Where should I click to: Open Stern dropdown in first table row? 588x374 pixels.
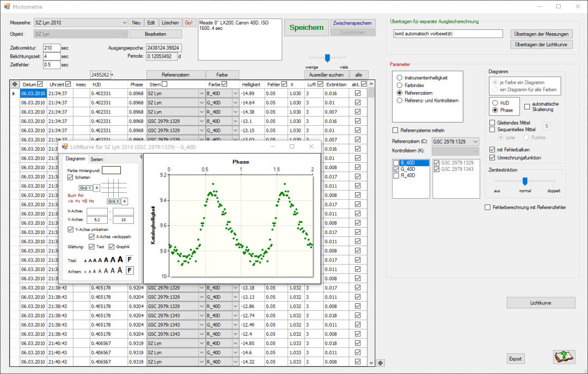201,94
